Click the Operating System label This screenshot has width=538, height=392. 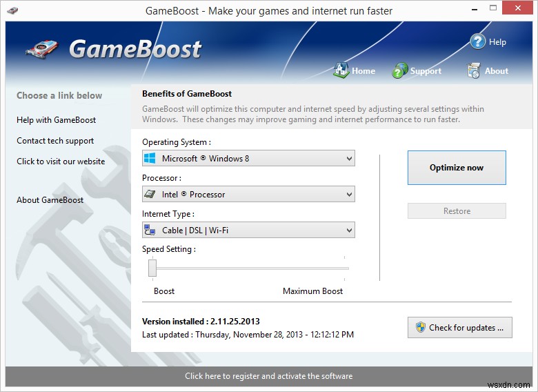177,142
